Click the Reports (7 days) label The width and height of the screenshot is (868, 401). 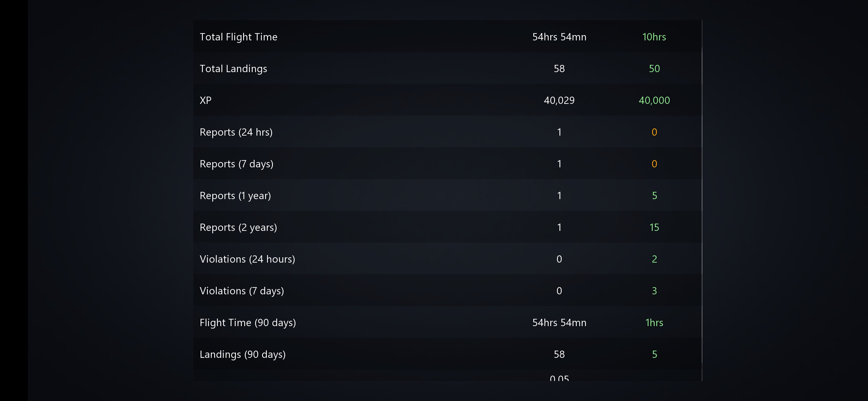coord(236,164)
